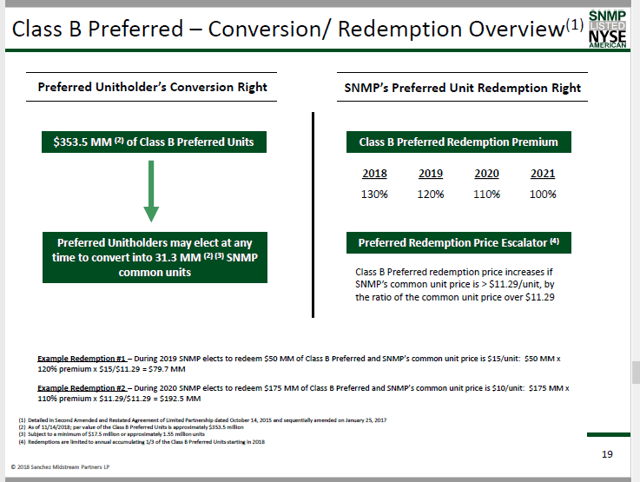Click the '130%' premium value
The height and width of the screenshot is (482, 640).
click(x=374, y=194)
